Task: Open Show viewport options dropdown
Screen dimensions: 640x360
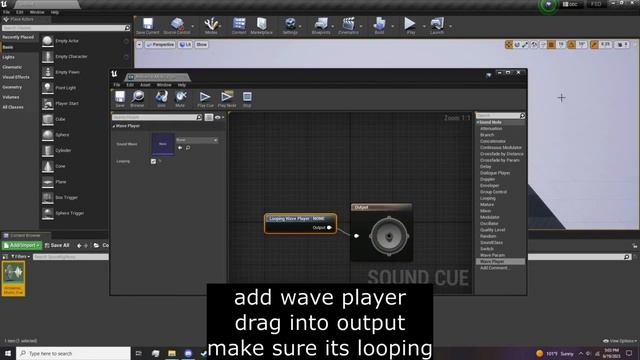Action: coord(202,44)
